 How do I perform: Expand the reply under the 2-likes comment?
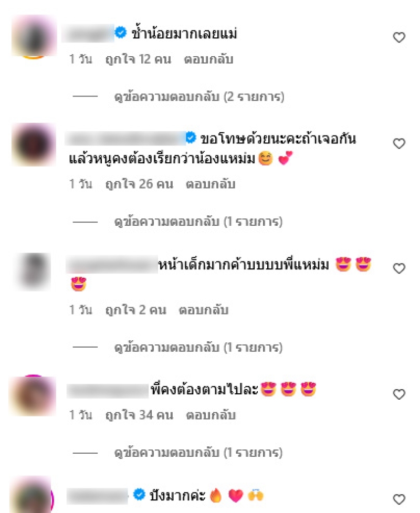coord(198,348)
